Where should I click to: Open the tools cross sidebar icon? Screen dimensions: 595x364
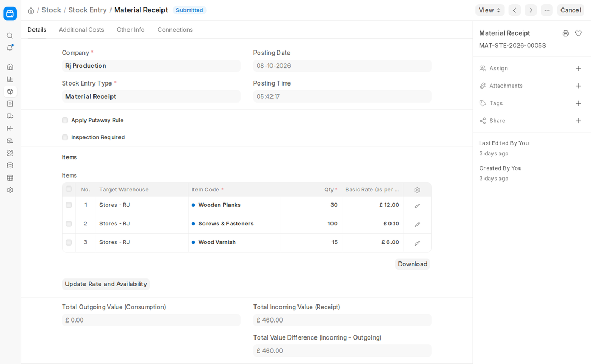click(x=10, y=153)
